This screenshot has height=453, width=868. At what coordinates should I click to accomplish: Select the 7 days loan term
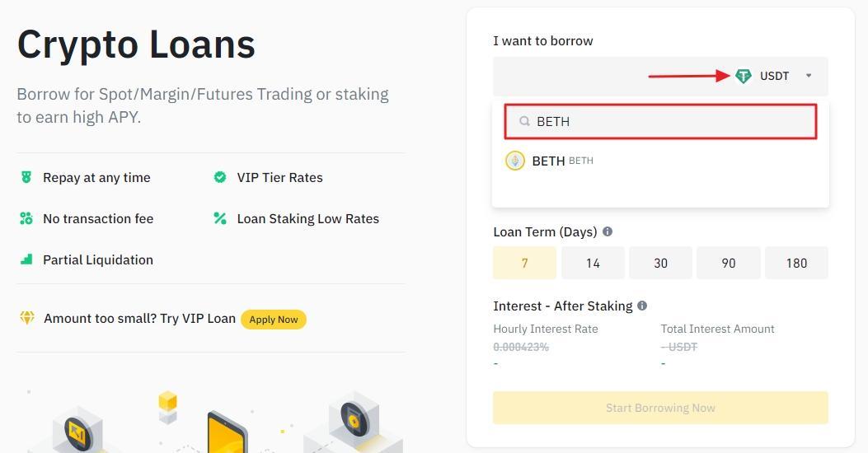point(524,264)
